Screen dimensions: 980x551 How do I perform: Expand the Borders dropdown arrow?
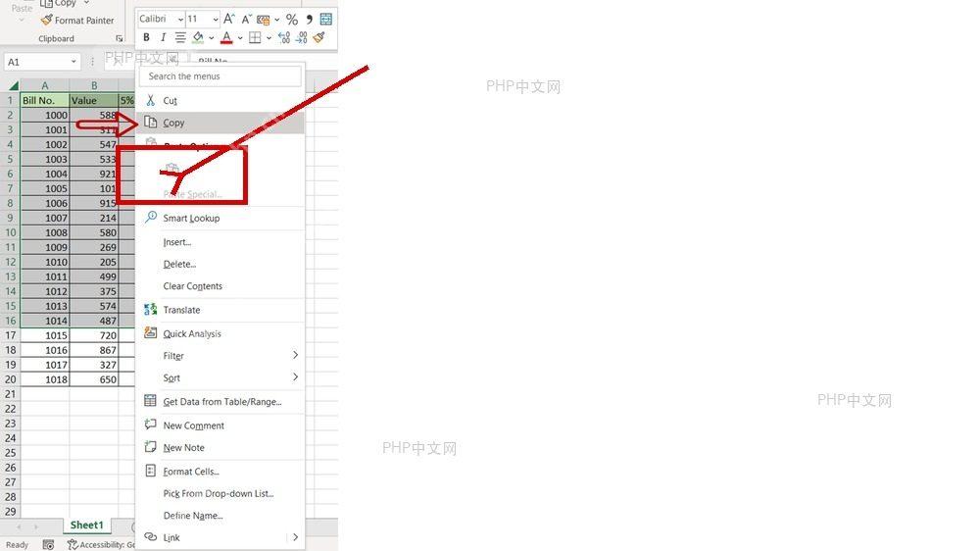pos(269,38)
